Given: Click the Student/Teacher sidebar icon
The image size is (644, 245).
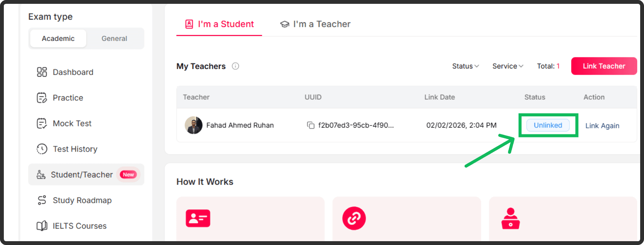Looking at the screenshot, I should pyautogui.click(x=41, y=175).
